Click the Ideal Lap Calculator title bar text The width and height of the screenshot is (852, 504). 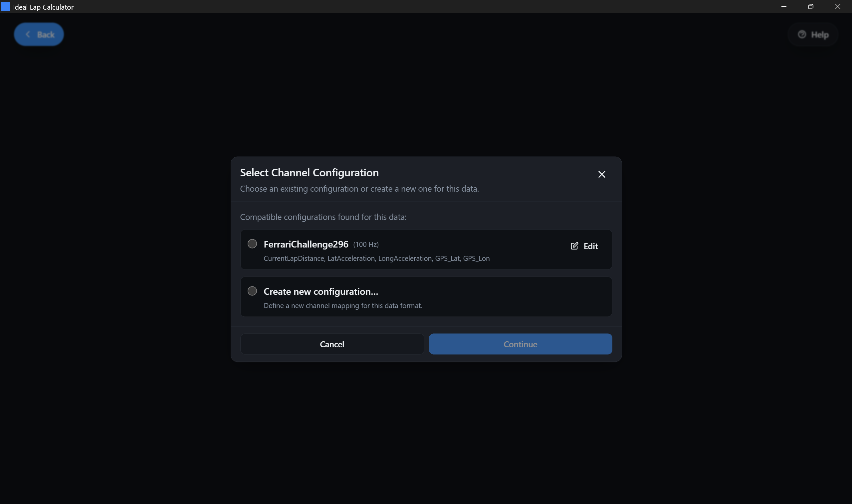pos(43,7)
